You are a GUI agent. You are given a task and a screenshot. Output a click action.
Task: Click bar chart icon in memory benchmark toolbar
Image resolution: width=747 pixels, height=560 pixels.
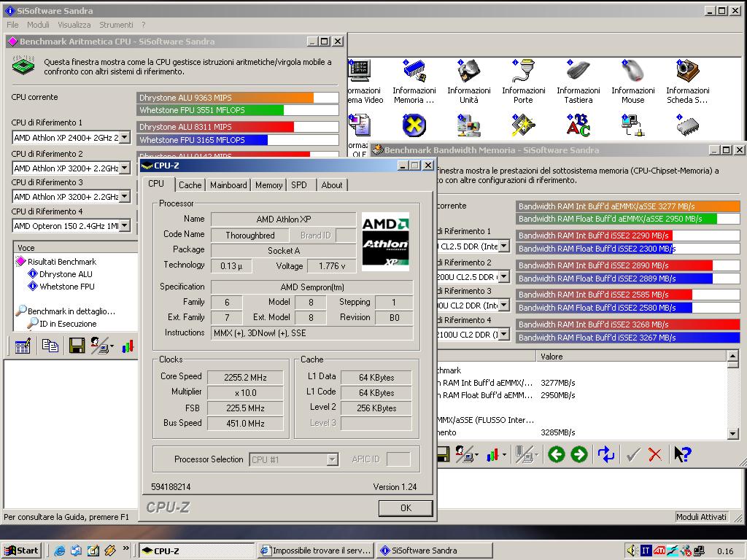click(492, 454)
